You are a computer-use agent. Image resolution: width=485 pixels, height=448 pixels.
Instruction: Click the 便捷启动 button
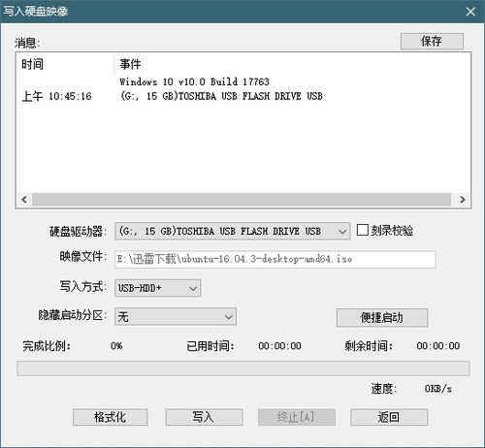[x=382, y=317]
